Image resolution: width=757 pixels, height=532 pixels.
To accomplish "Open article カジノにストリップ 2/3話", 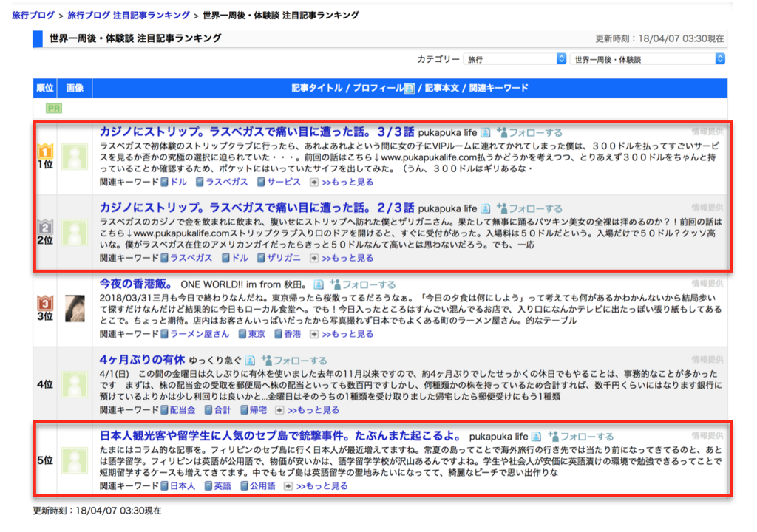I will [x=257, y=208].
